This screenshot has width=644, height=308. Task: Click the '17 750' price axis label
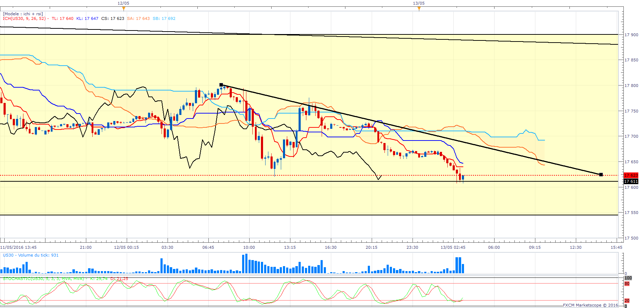[631, 111]
